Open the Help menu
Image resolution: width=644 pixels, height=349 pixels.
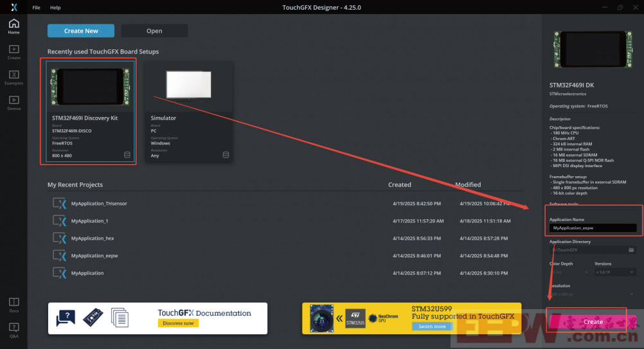tap(55, 7)
